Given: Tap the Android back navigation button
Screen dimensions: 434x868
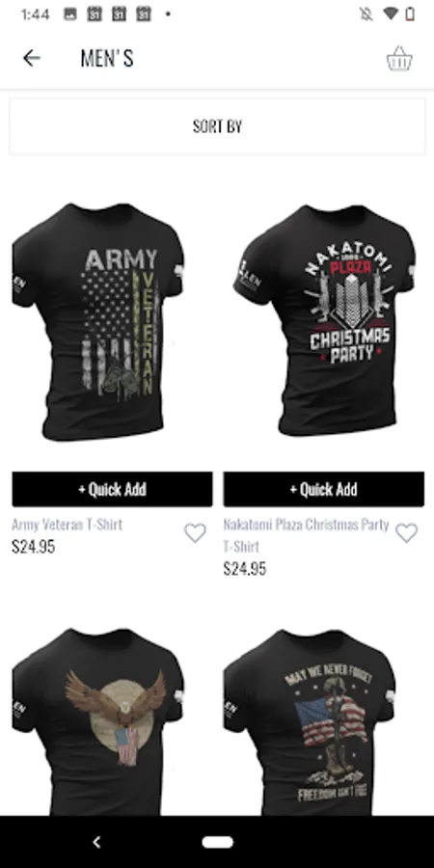Looking at the screenshot, I should [96, 842].
